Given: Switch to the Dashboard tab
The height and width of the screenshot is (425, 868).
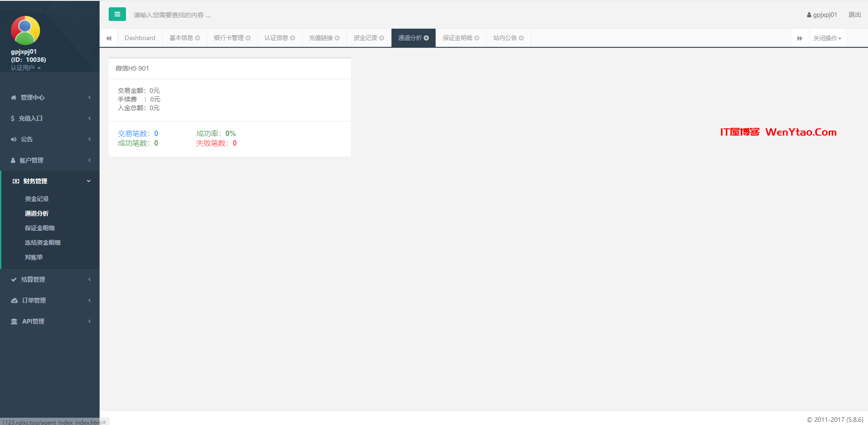Looking at the screenshot, I should tap(140, 38).
